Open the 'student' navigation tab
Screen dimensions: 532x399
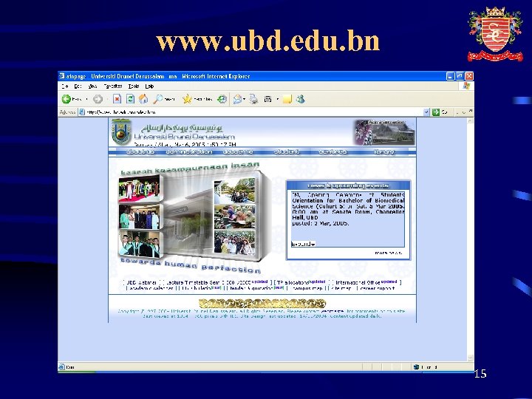coord(287,151)
